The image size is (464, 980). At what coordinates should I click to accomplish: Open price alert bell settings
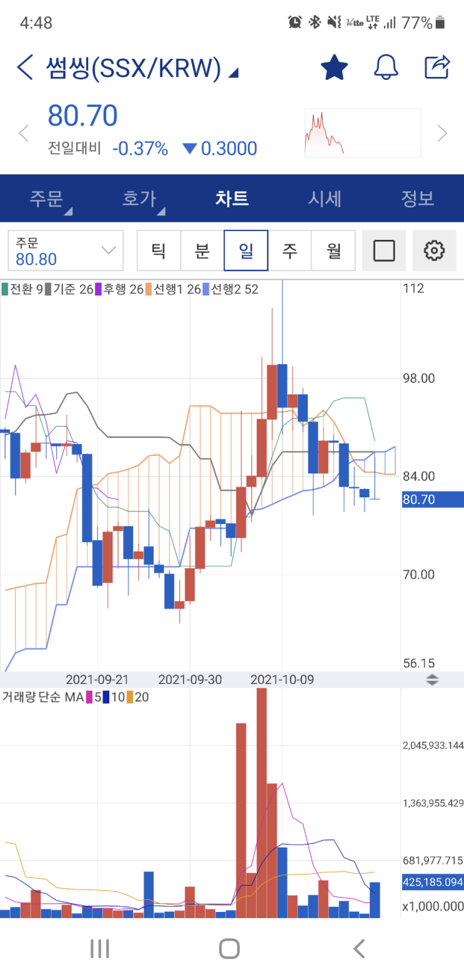tap(386, 67)
